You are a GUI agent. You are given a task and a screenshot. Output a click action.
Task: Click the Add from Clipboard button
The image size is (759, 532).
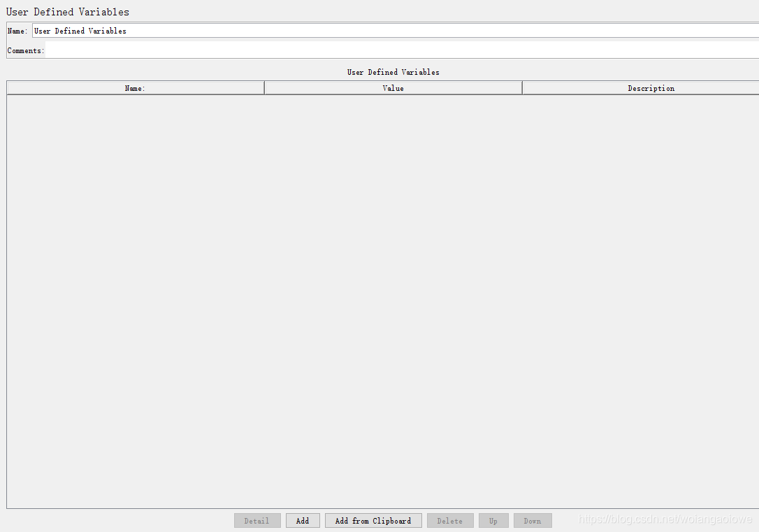[373, 520]
